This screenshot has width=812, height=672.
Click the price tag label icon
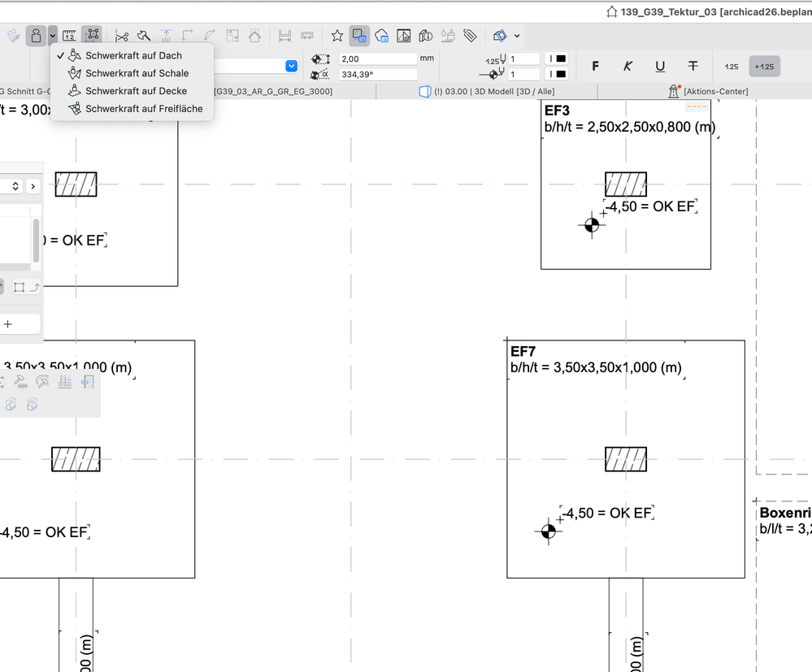(x=471, y=36)
